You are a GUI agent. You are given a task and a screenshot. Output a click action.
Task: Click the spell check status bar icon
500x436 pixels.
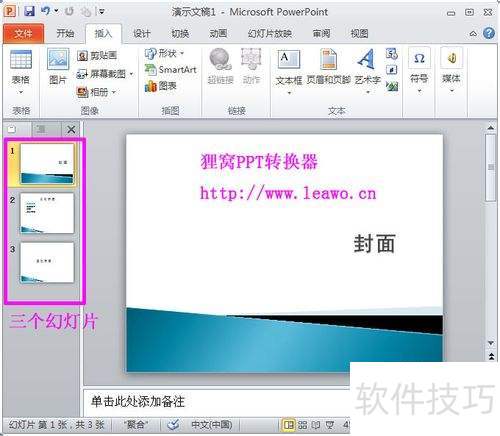click(x=173, y=425)
